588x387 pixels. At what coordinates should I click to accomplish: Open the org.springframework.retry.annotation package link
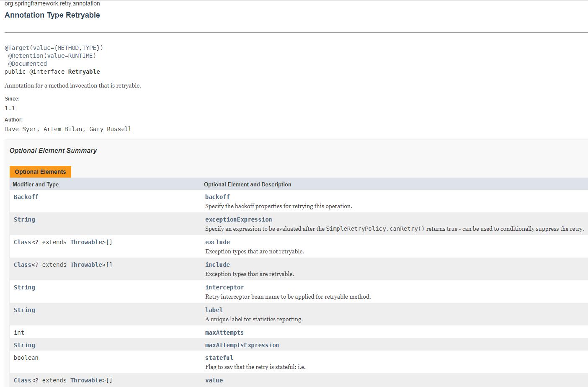[52, 3]
